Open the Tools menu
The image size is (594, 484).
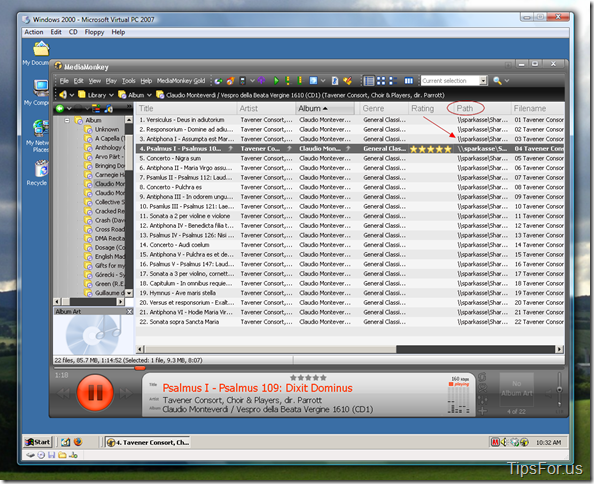(128, 81)
